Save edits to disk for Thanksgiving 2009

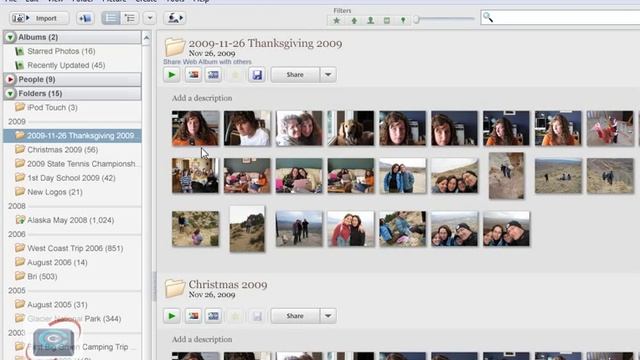coord(257,75)
